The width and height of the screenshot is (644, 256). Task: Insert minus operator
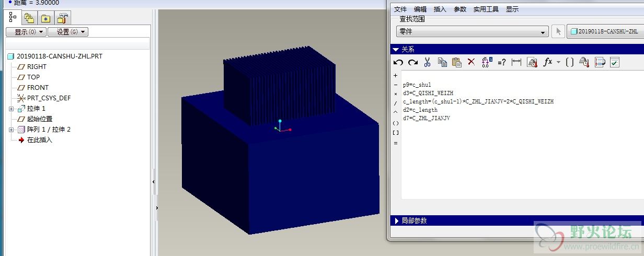coord(395,85)
